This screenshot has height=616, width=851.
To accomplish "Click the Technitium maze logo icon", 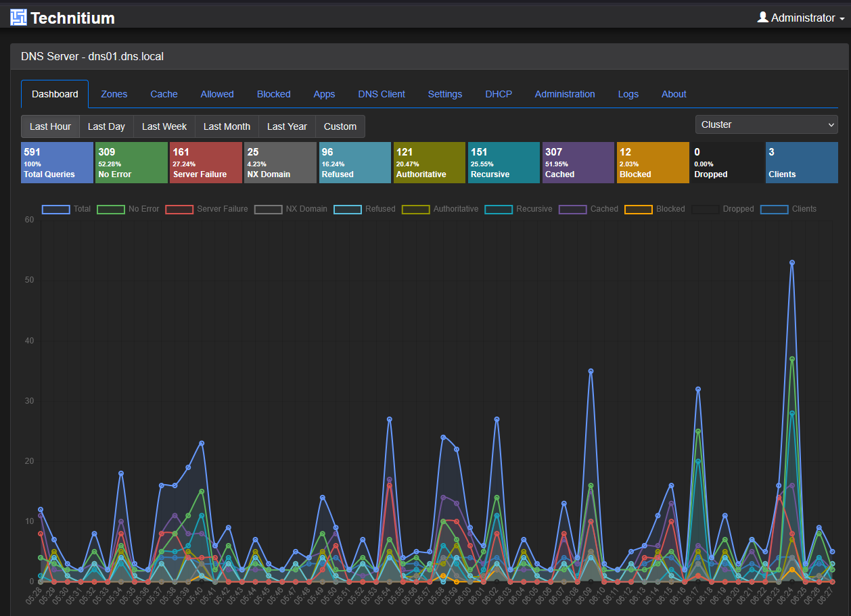I will 18,18.
